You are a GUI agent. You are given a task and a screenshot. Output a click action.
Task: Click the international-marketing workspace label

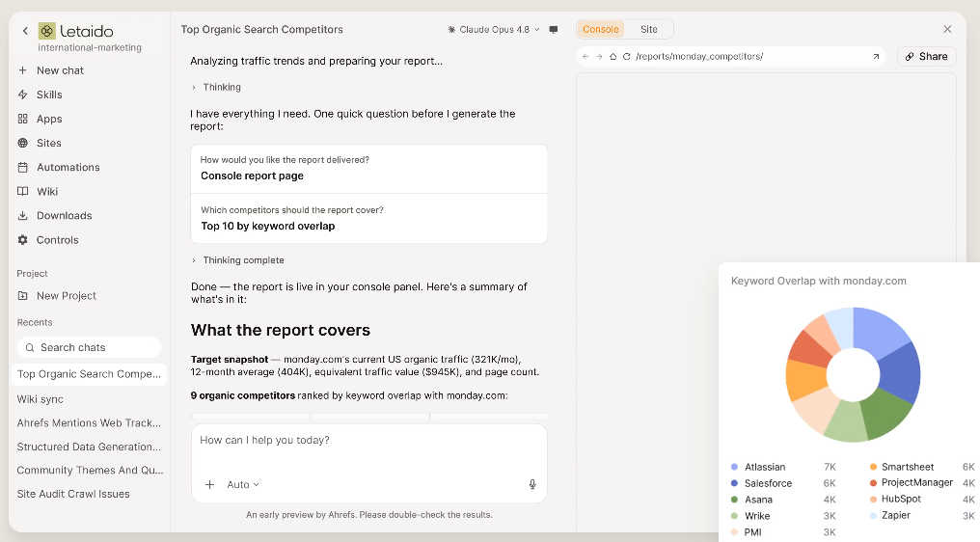[90, 47]
